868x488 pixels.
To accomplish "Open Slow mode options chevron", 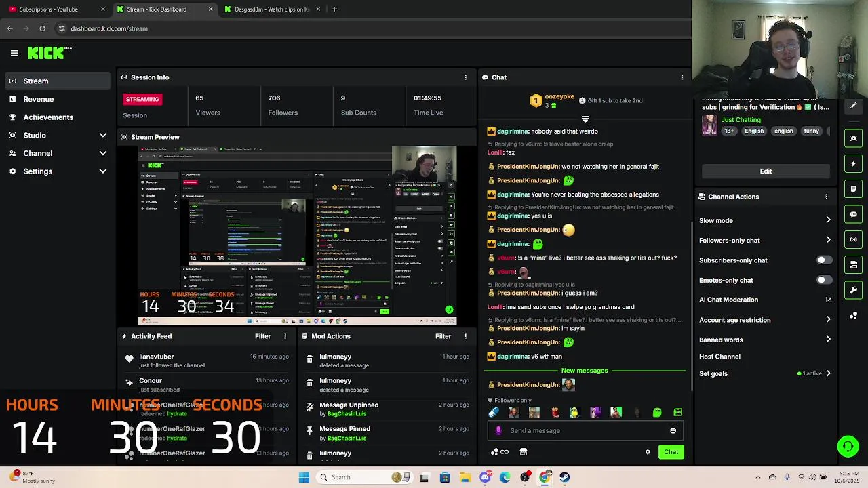I will click(x=828, y=220).
